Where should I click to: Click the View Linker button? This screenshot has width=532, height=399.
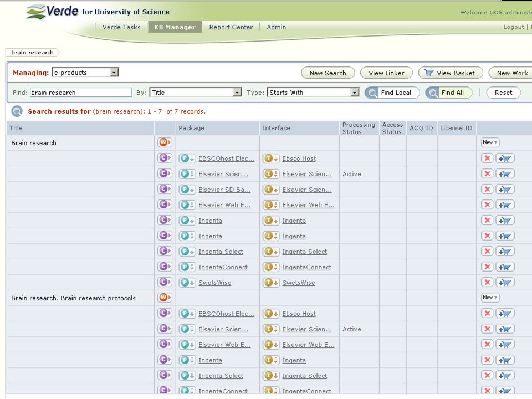(386, 73)
